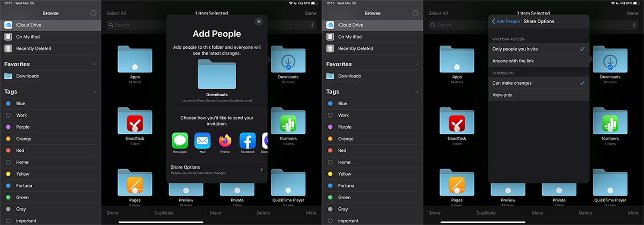644x225 pixels.
Task: Set permission to "View only"
Action: click(x=539, y=95)
